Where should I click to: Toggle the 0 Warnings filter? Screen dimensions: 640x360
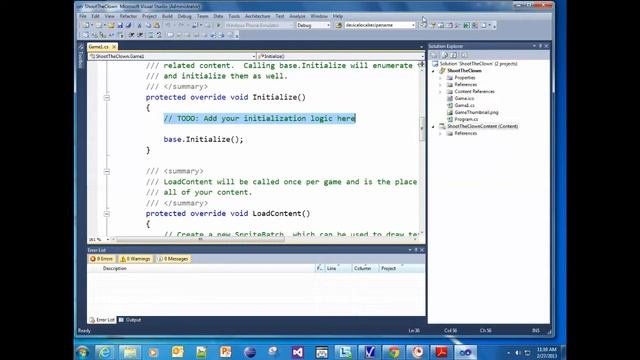(136, 259)
